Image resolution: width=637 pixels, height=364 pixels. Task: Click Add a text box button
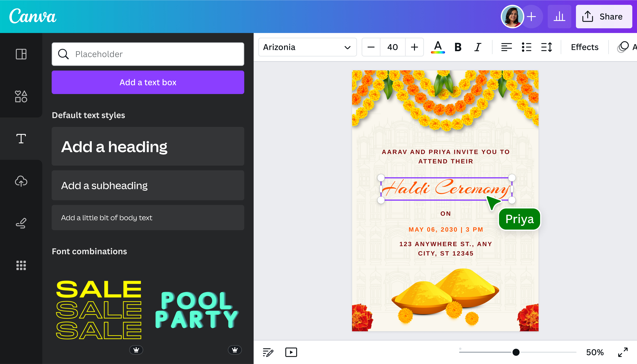click(148, 82)
